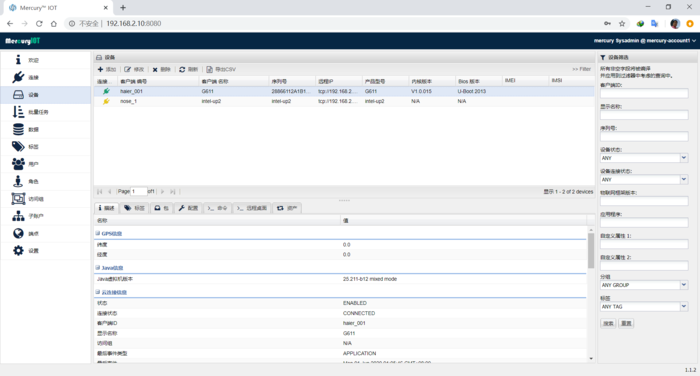Switch to the Description tab with info icon

[107, 208]
